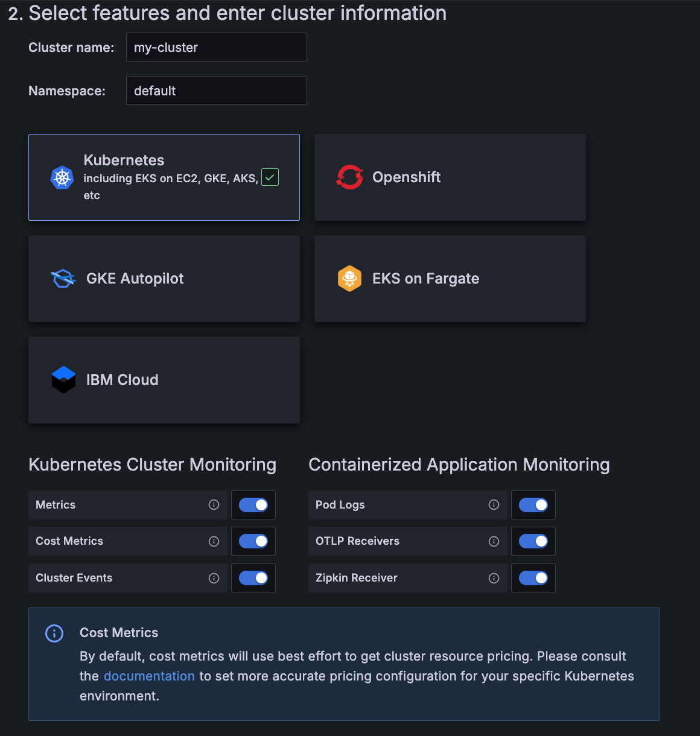Click info icon next to Cluster Events

tap(214, 578)
